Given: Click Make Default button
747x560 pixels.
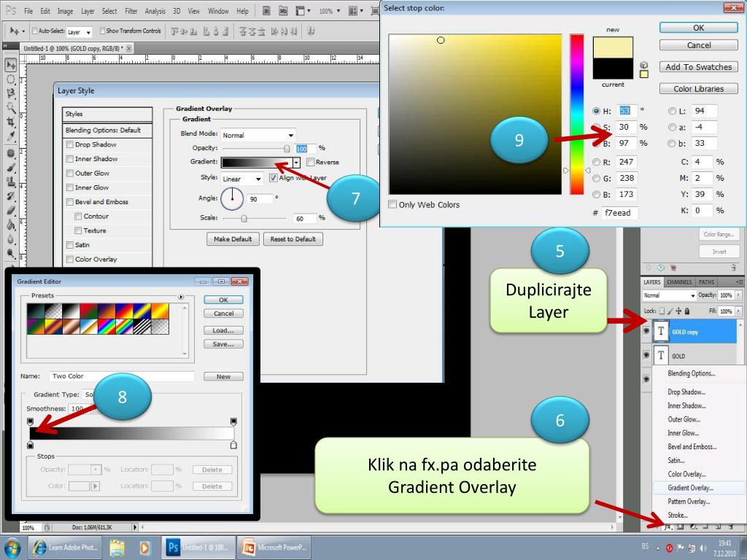Looking at the screenshot, I should tap(233, 239).
